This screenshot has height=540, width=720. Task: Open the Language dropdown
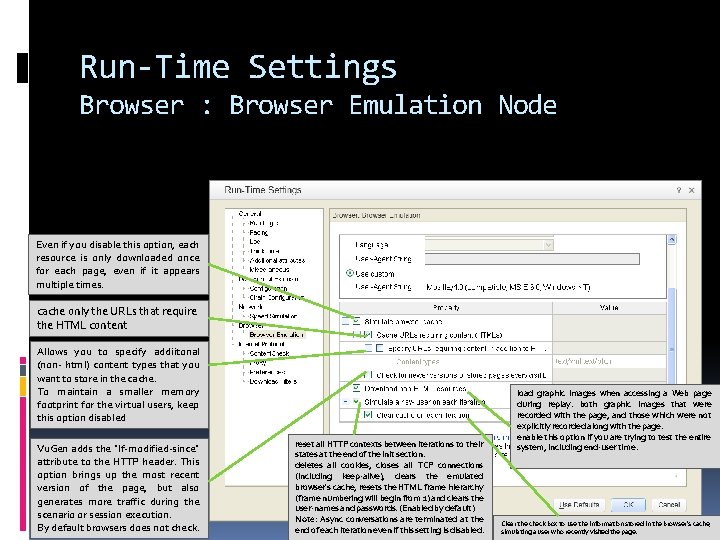point(489,245)
